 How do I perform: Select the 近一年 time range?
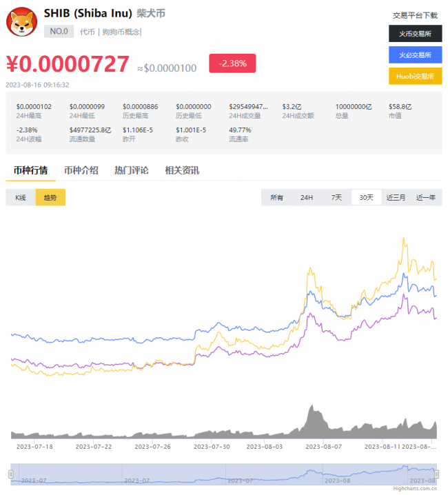(426, 198)
